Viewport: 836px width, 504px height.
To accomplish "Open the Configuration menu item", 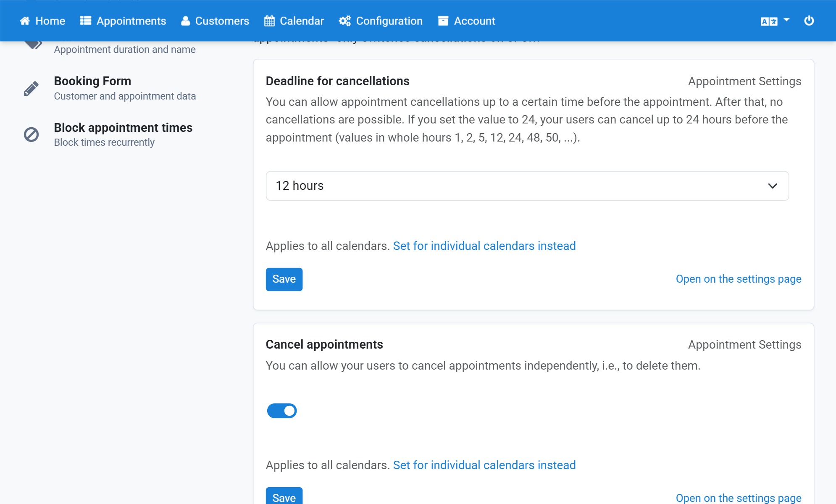I will click(381, 21).
